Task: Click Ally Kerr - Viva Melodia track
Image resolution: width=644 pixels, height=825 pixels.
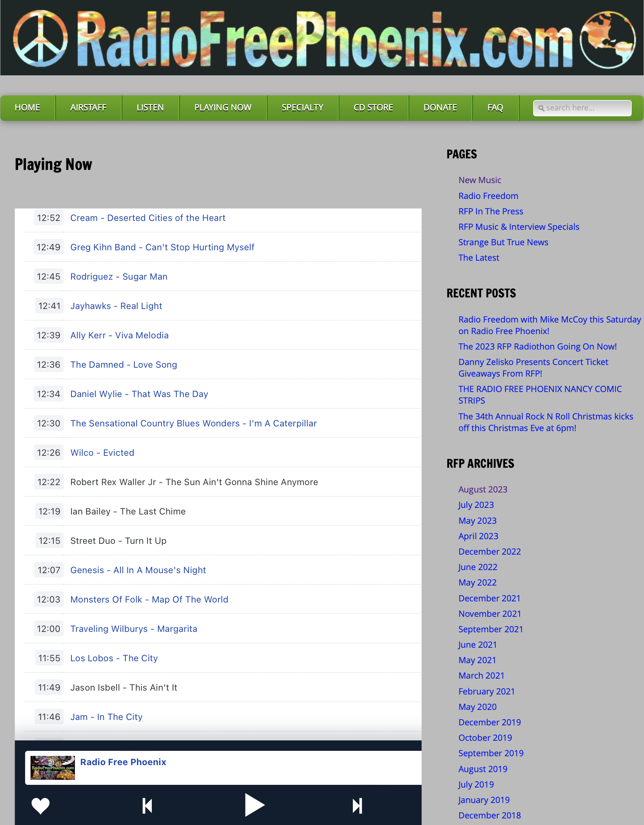Action: click(119, 335)
